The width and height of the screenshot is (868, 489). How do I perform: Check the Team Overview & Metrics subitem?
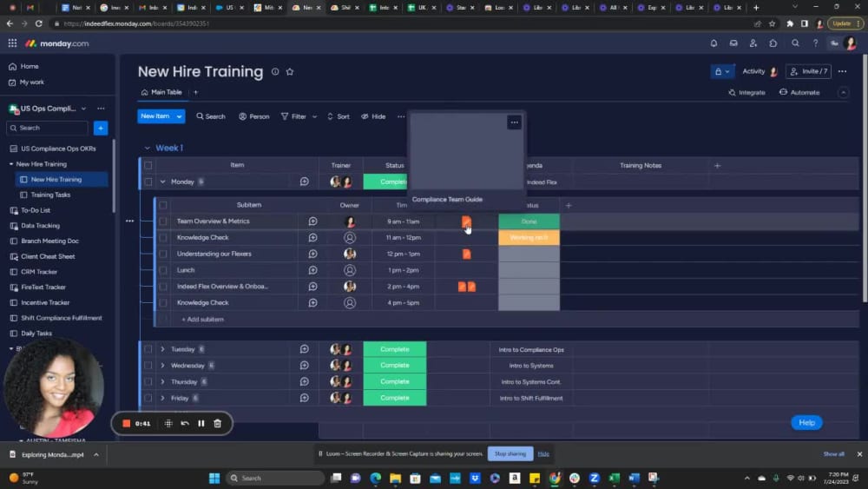pyautogui.click(x=163, y=221)
